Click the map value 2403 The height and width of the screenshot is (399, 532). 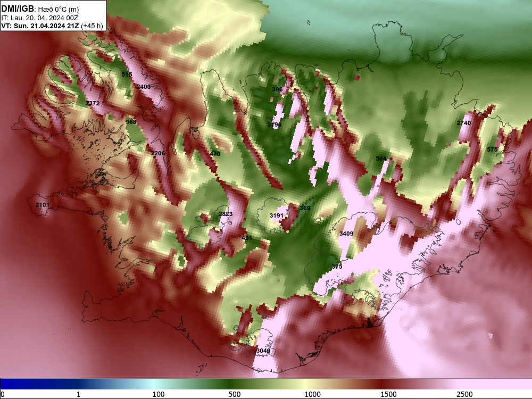tap(144, 87)
